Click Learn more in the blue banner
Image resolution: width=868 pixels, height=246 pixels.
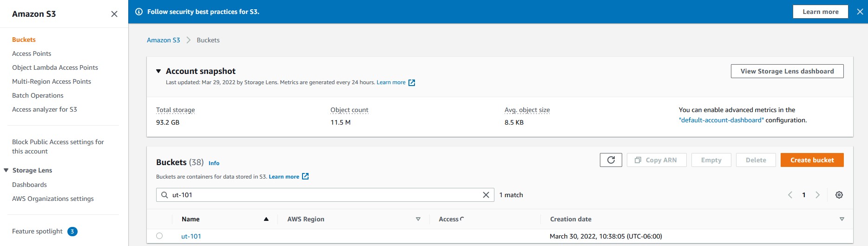(821, 12)
